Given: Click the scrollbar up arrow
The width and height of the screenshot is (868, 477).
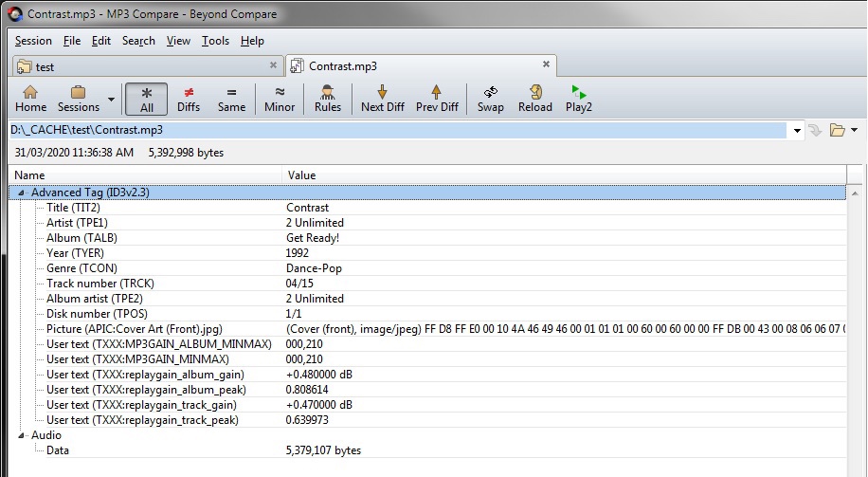Looking at the screenshot, I should click(x=855, y=193).
